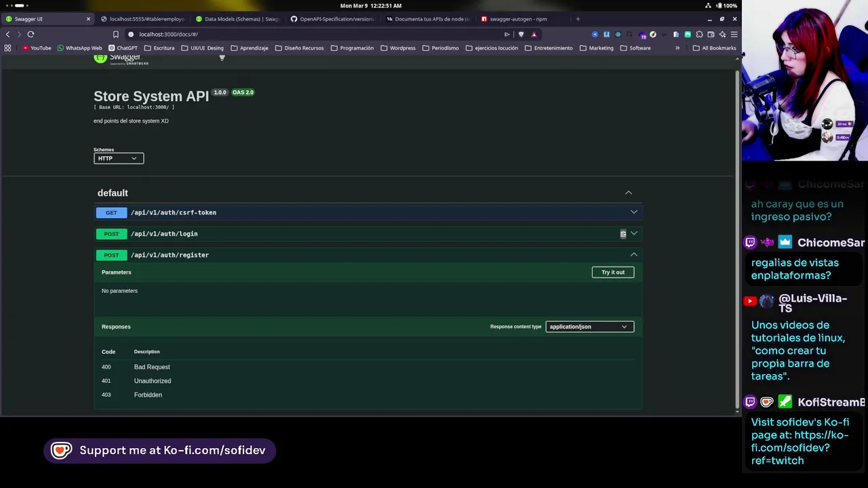Screen dimensions: 868x488
Task: Open the Escritura bookmarks folder
Action: [x=159, y=48]
